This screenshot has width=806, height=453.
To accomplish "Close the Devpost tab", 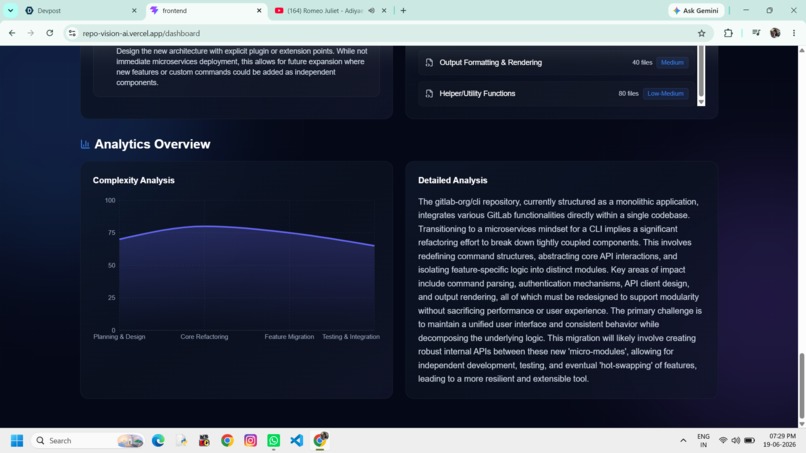I will tap(134, 10).
